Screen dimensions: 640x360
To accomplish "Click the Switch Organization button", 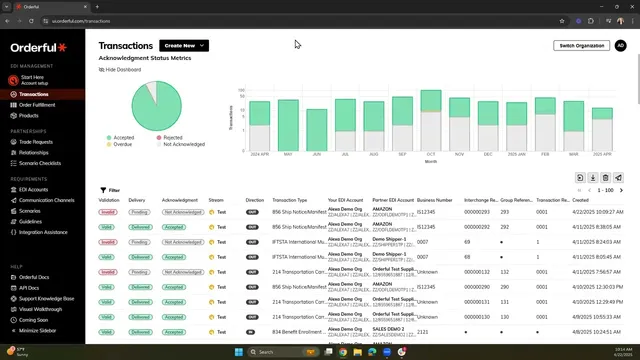I will [582, 46].
